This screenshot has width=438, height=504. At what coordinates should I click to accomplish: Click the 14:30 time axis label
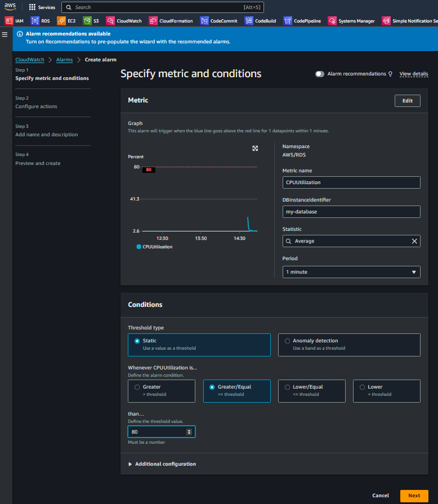[x=239, y=239]
